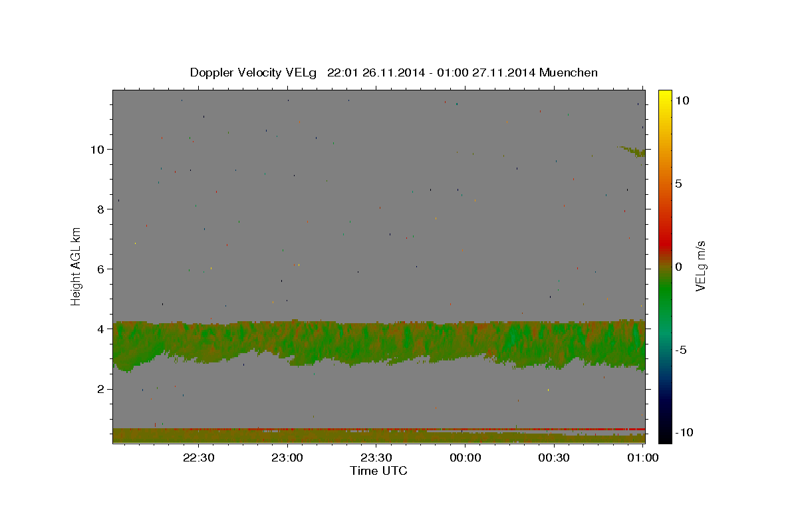
Task: Click the 'Height AGL km' axis label
Action: click(x=76, y=266)
